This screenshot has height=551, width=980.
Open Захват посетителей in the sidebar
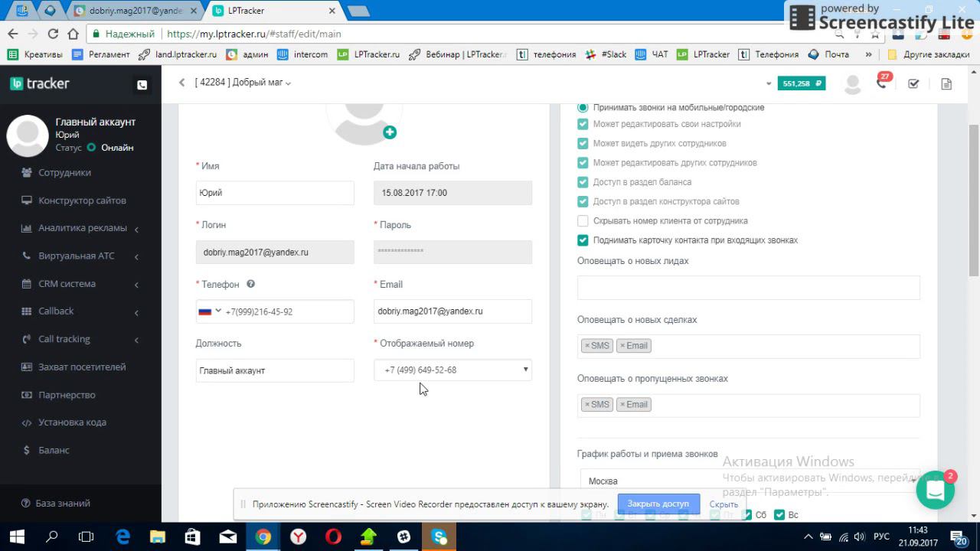point(81,367)
